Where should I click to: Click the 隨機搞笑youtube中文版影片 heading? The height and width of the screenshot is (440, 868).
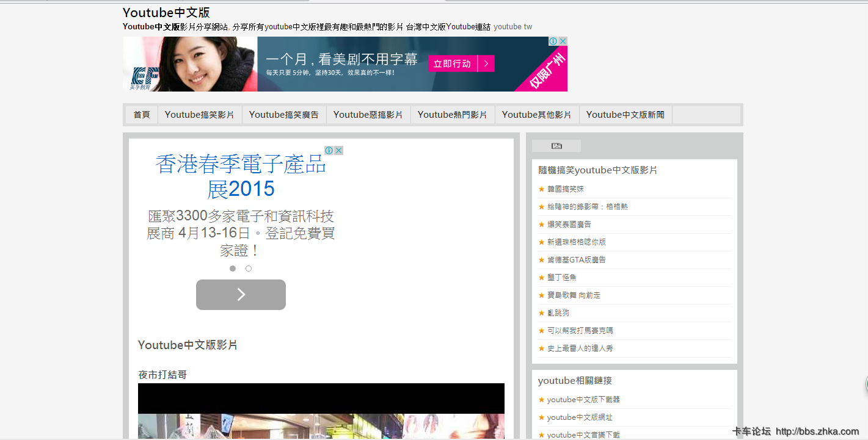pyautogui.click(x=597, y=170)
